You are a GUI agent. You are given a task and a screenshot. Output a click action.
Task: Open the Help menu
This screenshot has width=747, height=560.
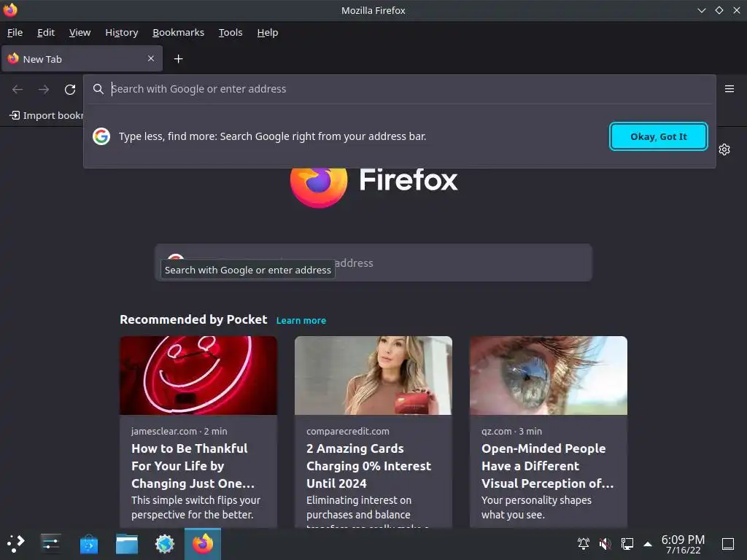(267, 32)
